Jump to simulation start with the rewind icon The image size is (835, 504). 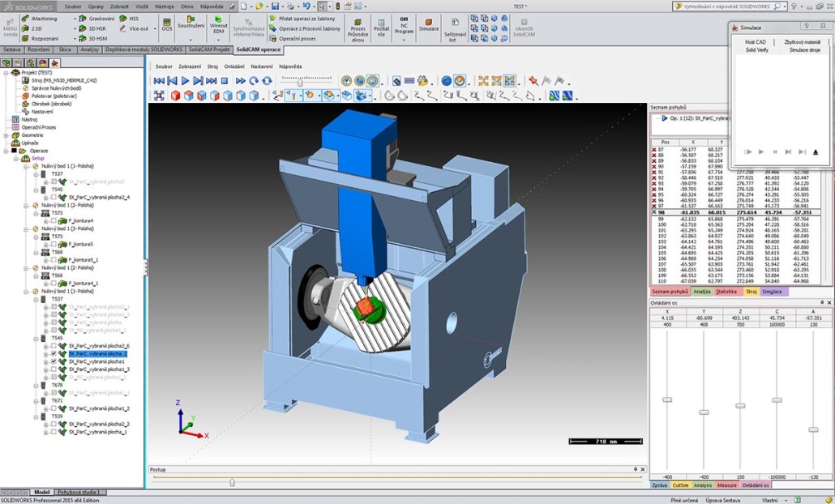click(159, 81)
